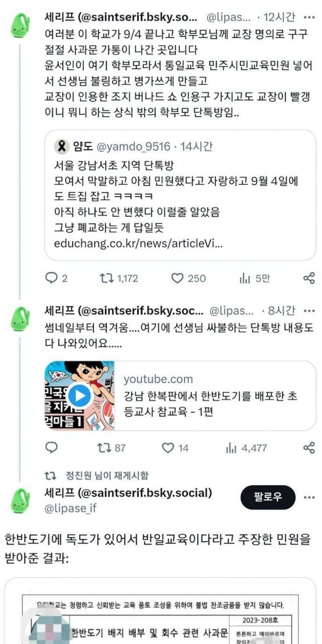Share the first tweet

309,278
